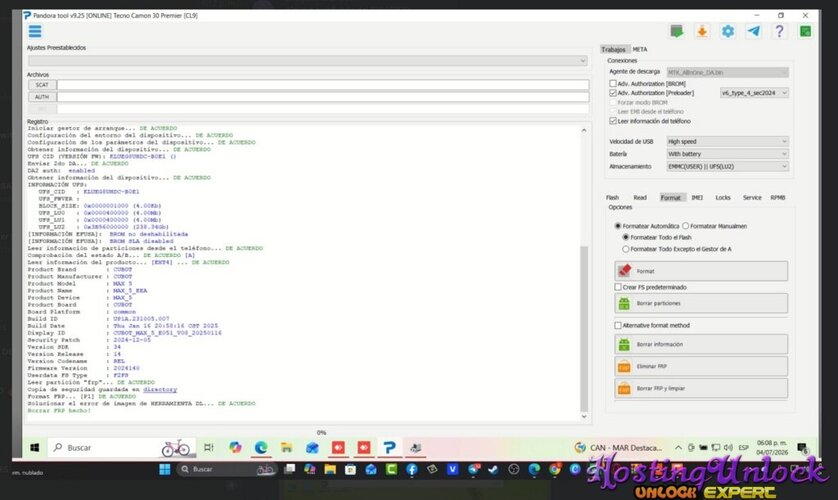Click the orange download arrow icon
Image resolution: width=838 pixels, height=500 pixels.
click(702, 31)
